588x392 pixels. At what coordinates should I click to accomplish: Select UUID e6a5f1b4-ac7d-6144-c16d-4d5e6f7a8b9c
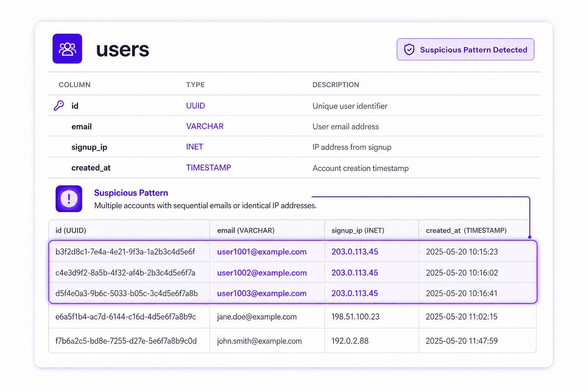pyautogui.click(x=126, y=317)
